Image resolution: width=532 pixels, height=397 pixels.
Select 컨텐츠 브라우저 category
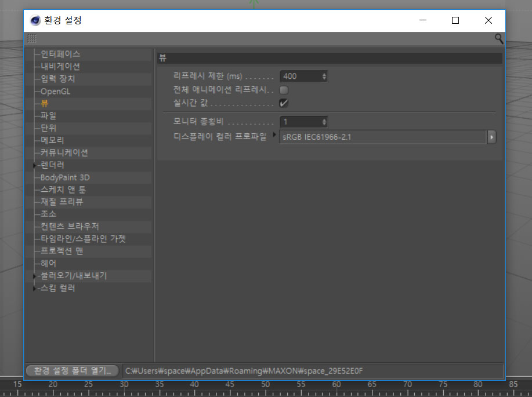70,227
